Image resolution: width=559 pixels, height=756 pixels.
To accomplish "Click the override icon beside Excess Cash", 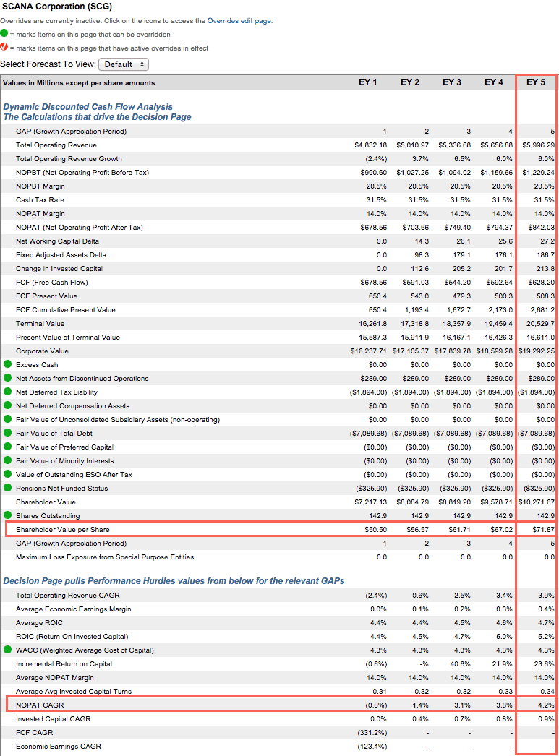I will pos(7,364).
